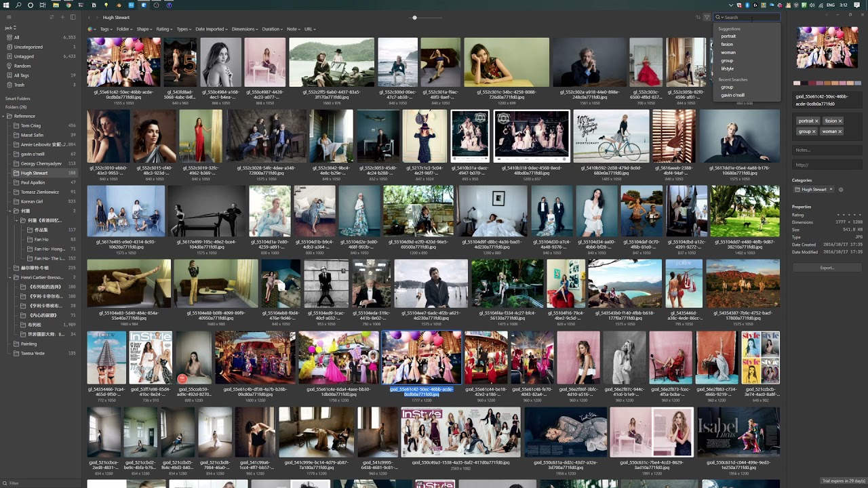This screenshot has width=868, height=488.
Task: Open the color filter dropdown
Action: (x=92, y=29)
